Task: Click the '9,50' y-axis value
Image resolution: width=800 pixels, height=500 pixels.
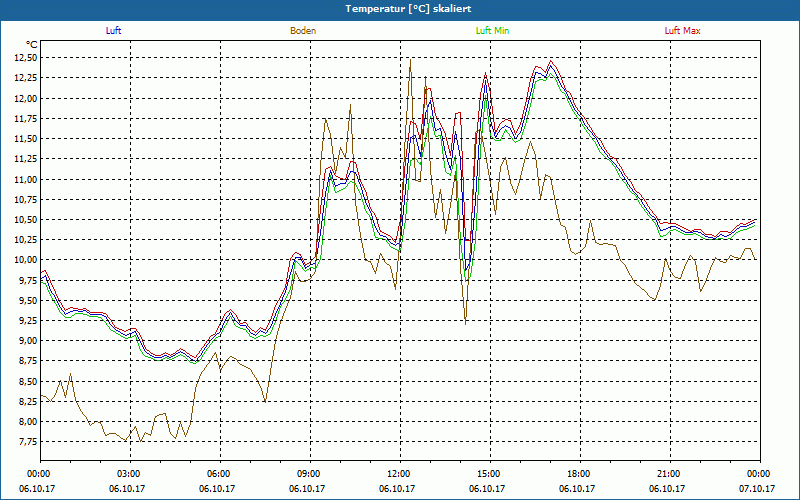Action: point(28,301)
